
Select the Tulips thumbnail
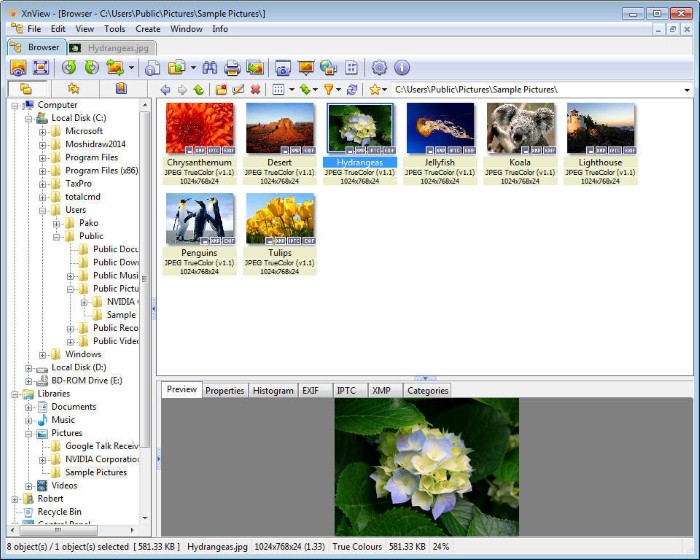click(280, 219)
